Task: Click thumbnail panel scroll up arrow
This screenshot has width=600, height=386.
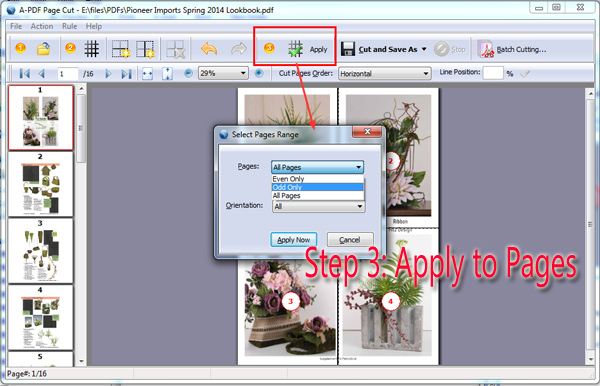Action: [81, 89]
